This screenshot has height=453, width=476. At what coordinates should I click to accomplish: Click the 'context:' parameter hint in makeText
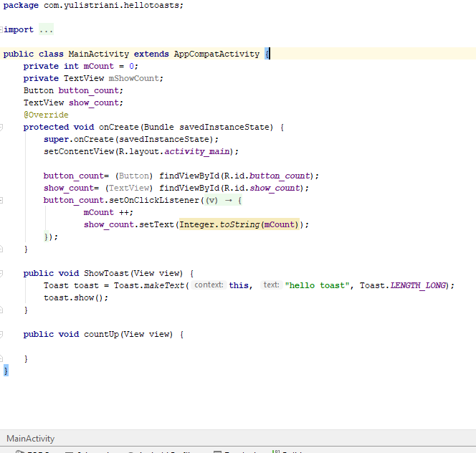[x=209, y=285]
